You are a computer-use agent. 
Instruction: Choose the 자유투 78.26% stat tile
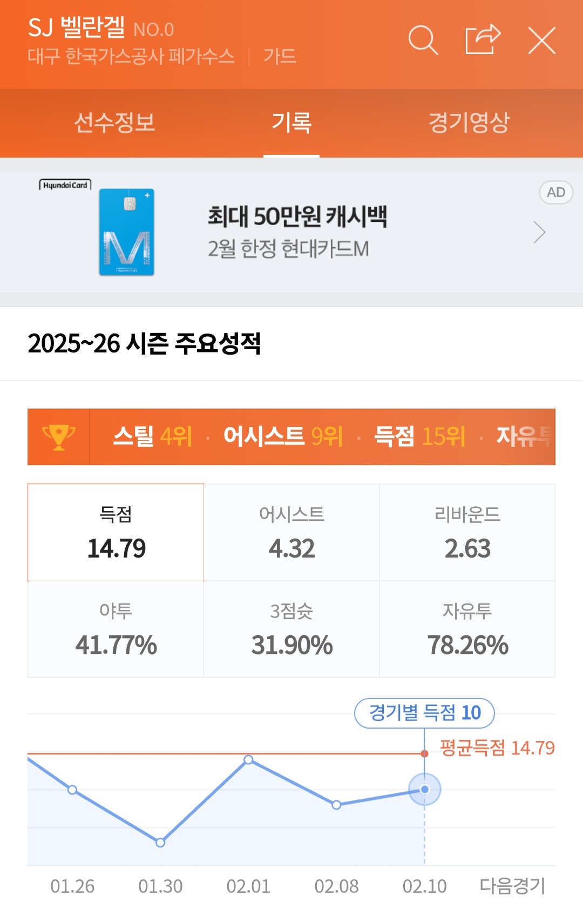467,629
